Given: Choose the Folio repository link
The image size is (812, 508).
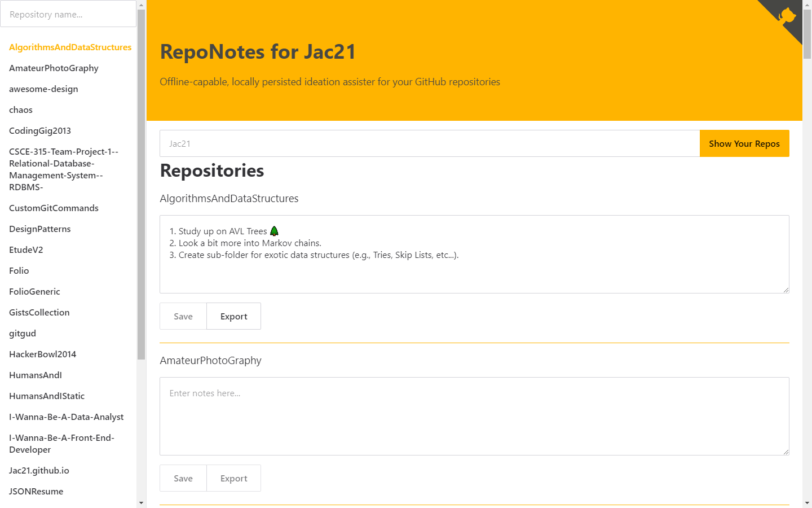Looking at the screenshot, I should (19, 271).
